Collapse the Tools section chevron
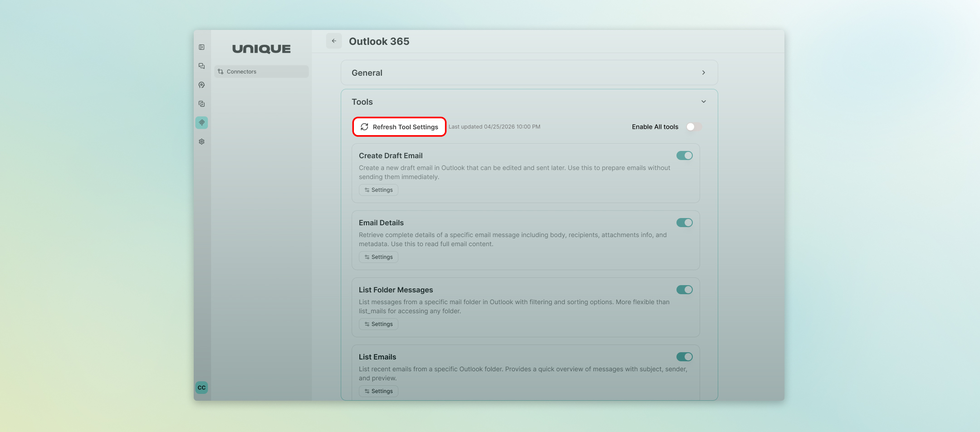 click(x=704, y=102)
